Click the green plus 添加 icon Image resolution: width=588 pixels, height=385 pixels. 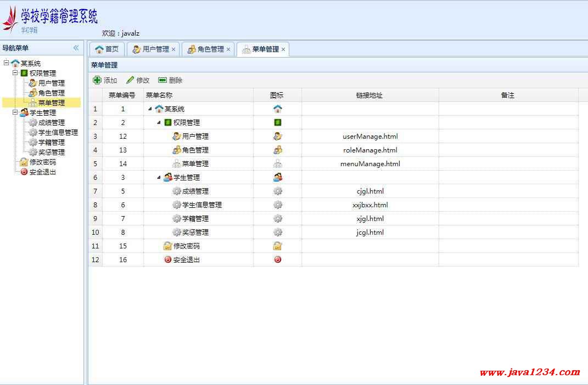[97, 81]
